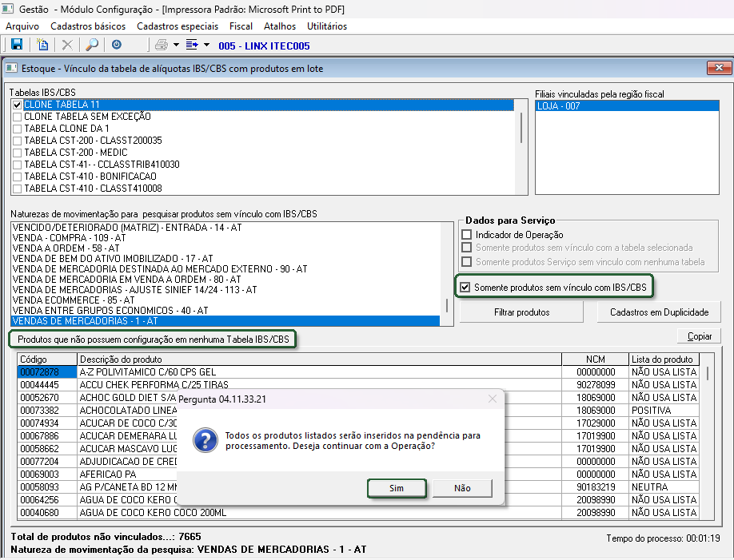Click the Printer toolbar icon
The image size is (734, 560).
pos(162,45)
